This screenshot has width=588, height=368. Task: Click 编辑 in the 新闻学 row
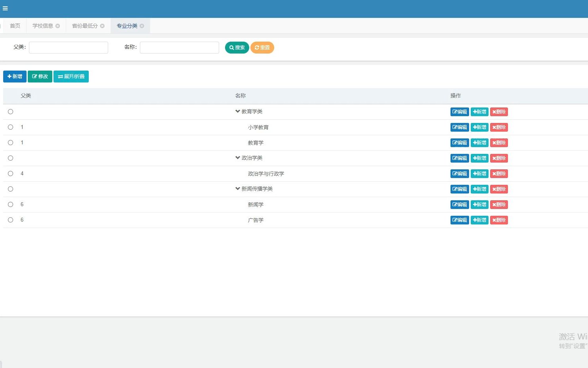[460, 205]
